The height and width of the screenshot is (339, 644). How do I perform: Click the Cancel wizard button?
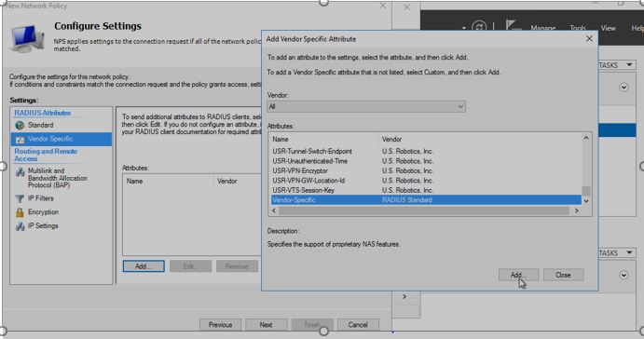[358, 325]
